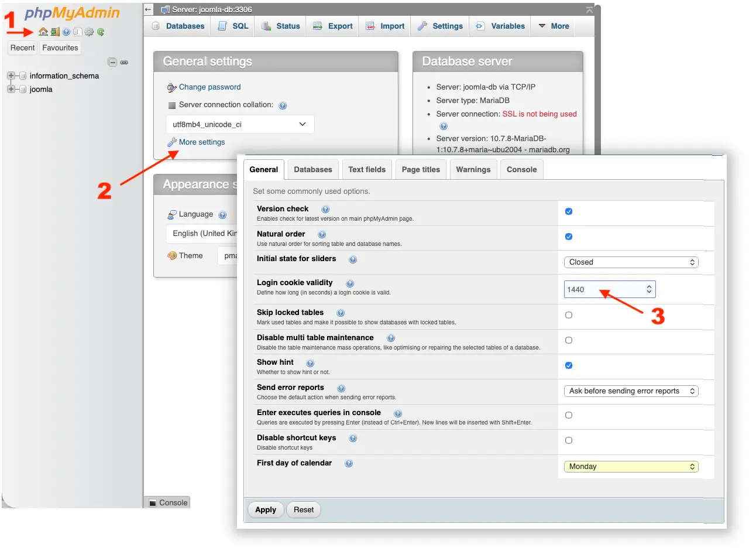Click help icon next to Skip locked tables

[x=341, y=313]
